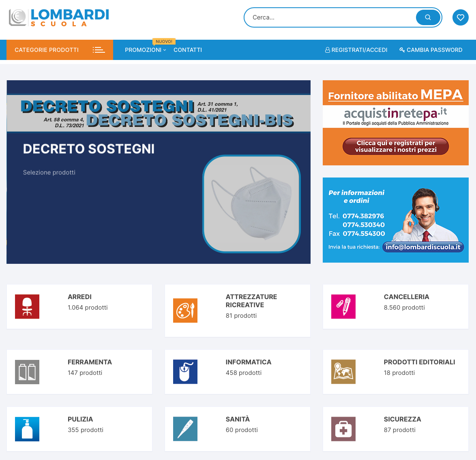476x460 pixels.
Task: Click the register to view prices button
Action: [x=396, y=146]
